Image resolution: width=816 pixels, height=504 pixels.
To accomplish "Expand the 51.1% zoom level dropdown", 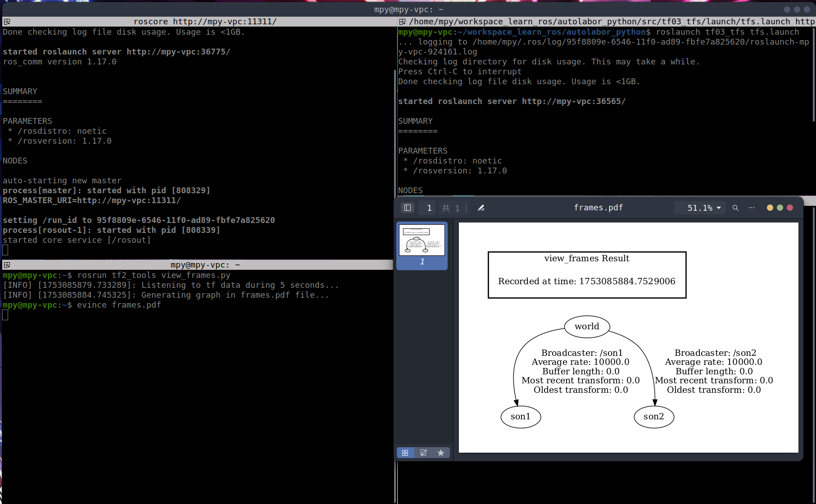I will (703, 208).
